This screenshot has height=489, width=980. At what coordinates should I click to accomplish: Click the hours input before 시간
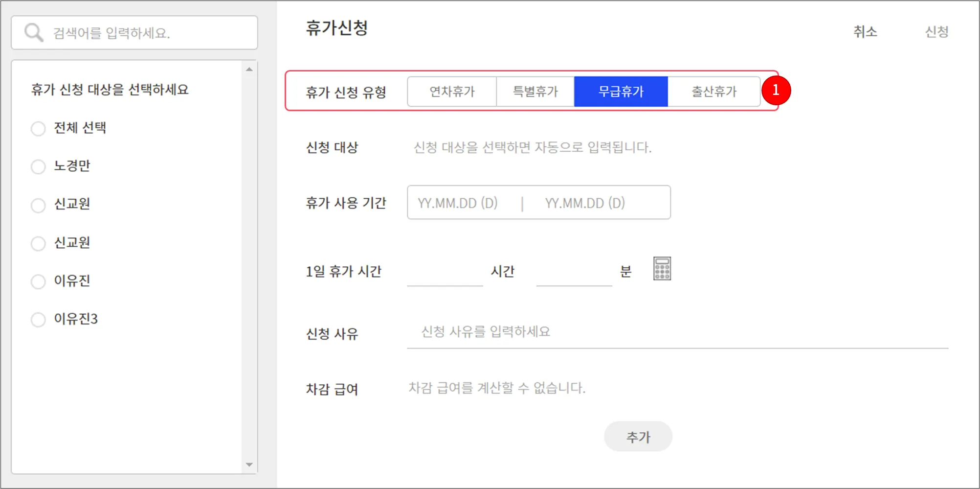[445, 272]
